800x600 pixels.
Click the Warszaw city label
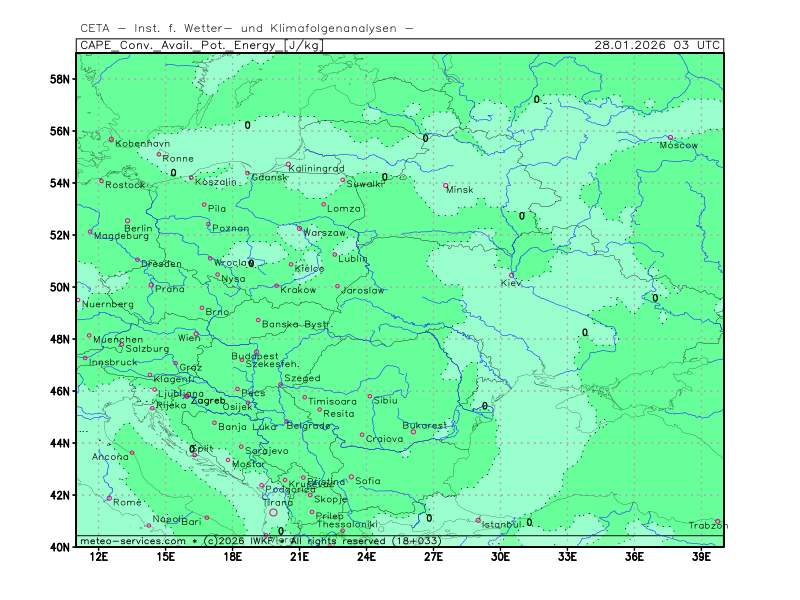point(323,233)
